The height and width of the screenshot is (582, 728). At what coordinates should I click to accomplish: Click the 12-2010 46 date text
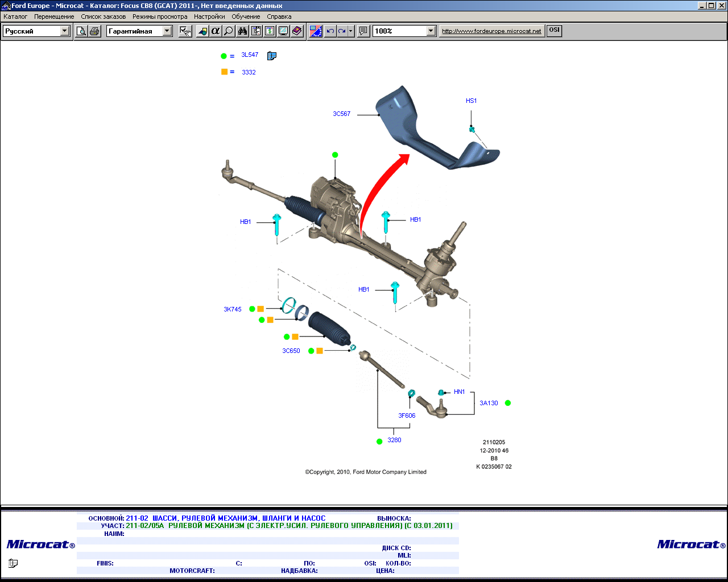494,451
